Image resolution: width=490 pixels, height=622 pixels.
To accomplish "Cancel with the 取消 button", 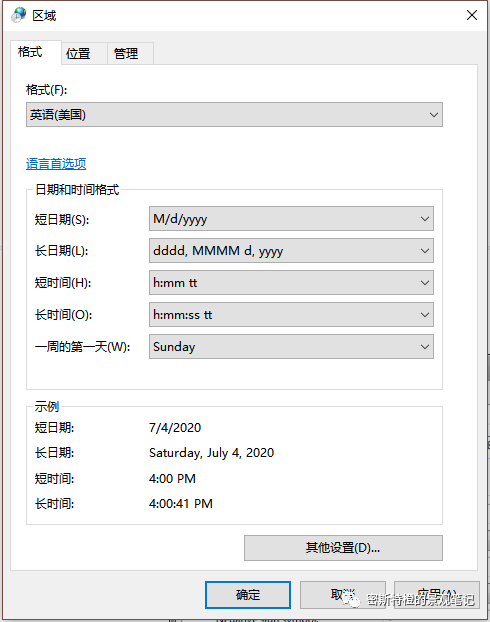I will pos(342,595).
